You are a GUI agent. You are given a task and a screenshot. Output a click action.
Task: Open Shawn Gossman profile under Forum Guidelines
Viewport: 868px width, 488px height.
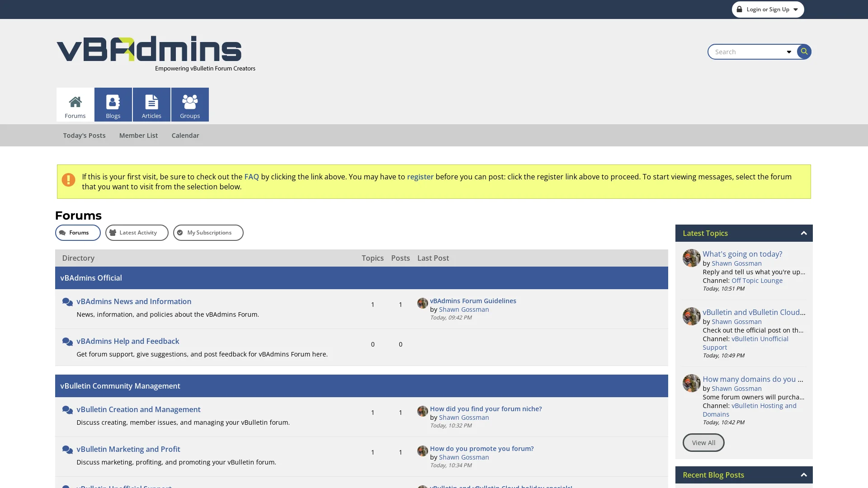click(x=464, y=310)
